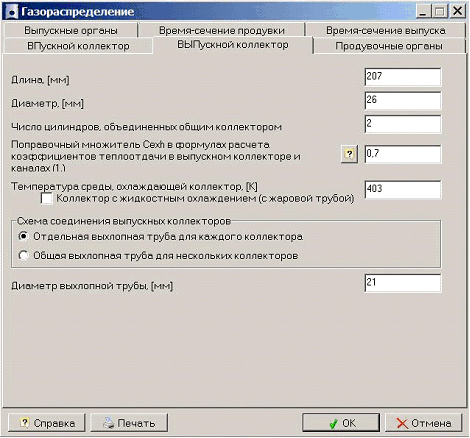Select Отдельная выхлопная труба radio option
The height and width of the screenshot is (438, 470).
click(23, 236)
